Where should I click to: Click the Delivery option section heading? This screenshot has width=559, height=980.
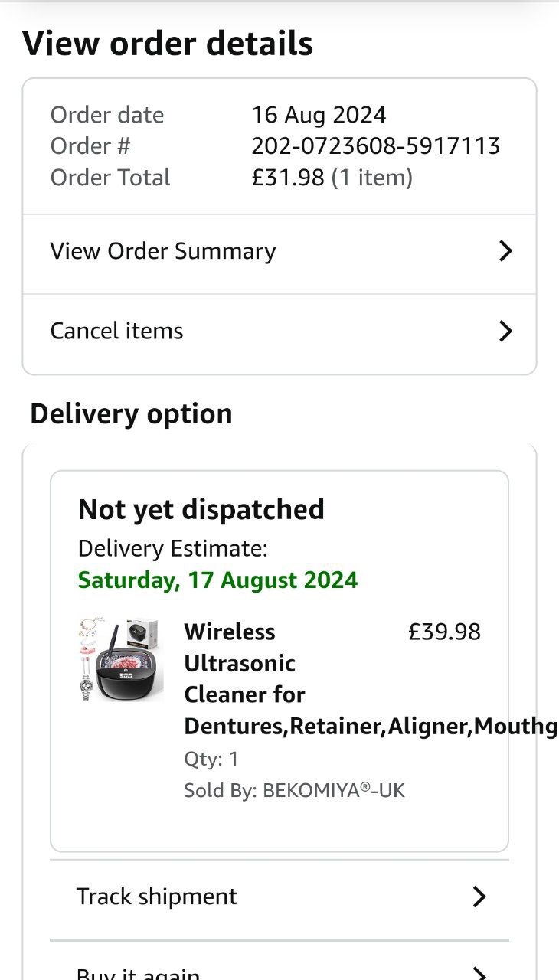click(131, 414)
